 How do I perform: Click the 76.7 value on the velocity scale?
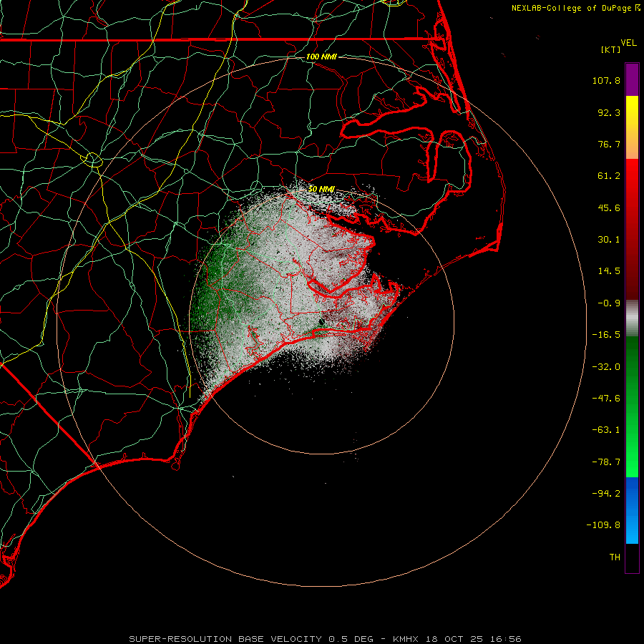pyautogui.click(x=609, y=144)
